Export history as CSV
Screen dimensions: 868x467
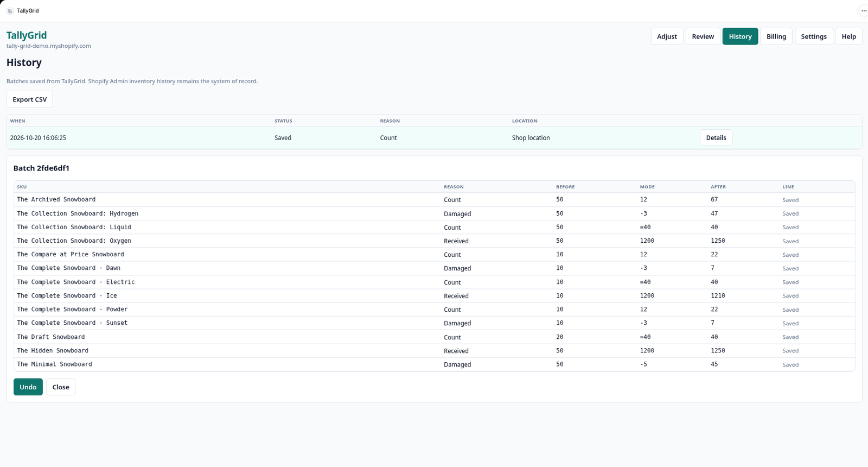(x=30, y=99)
